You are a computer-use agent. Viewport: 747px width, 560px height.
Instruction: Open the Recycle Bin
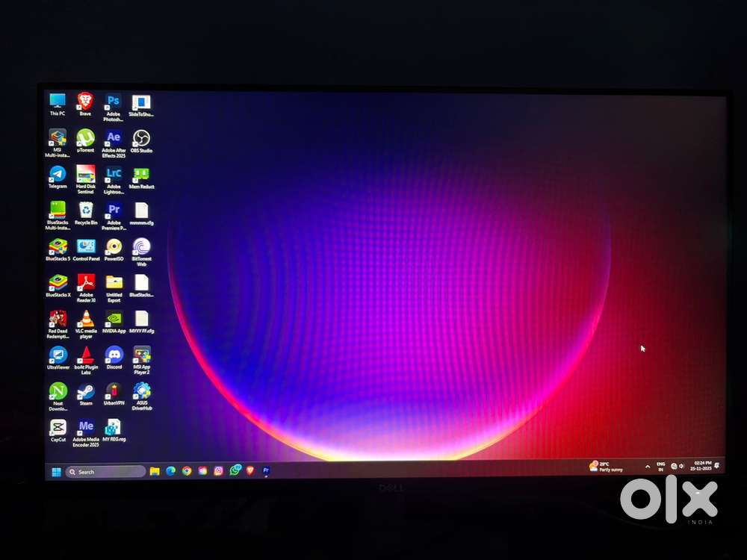point(85,210)
